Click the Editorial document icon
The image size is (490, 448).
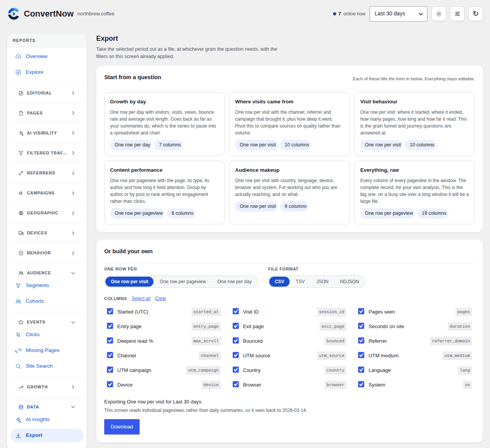tap(21, 93)
